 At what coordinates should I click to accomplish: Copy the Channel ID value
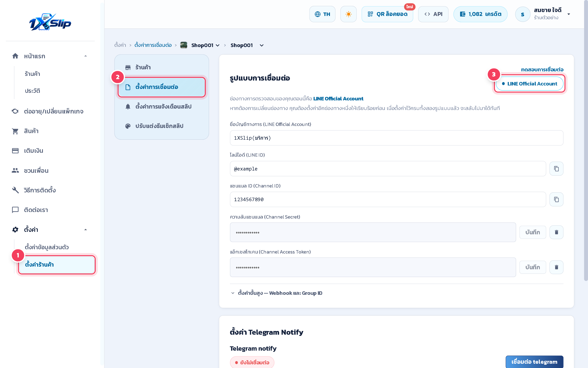click(x=556, y=199)
